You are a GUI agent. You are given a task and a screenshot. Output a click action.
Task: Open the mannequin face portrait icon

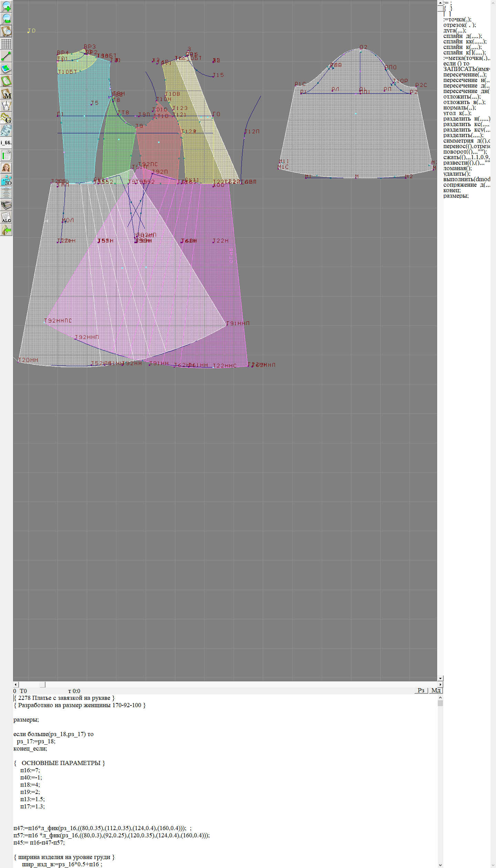tap(6, 168)
